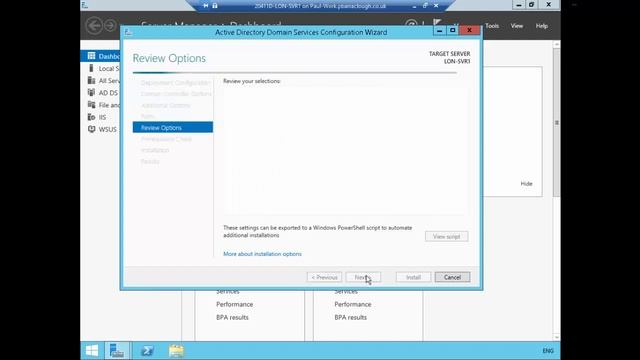The height and width of the screenshot is (360, 640).
Task: Restore down via connection bar button
Action: point(425,6)
